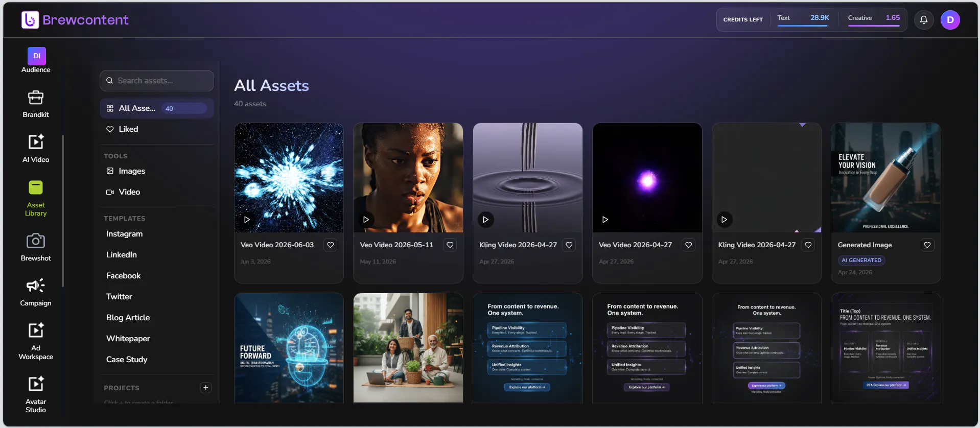The height and width of the screenshot is (428, 980).
Task: Like Kling Video 2026-04-27 water ripple asset
Action: 569,245
